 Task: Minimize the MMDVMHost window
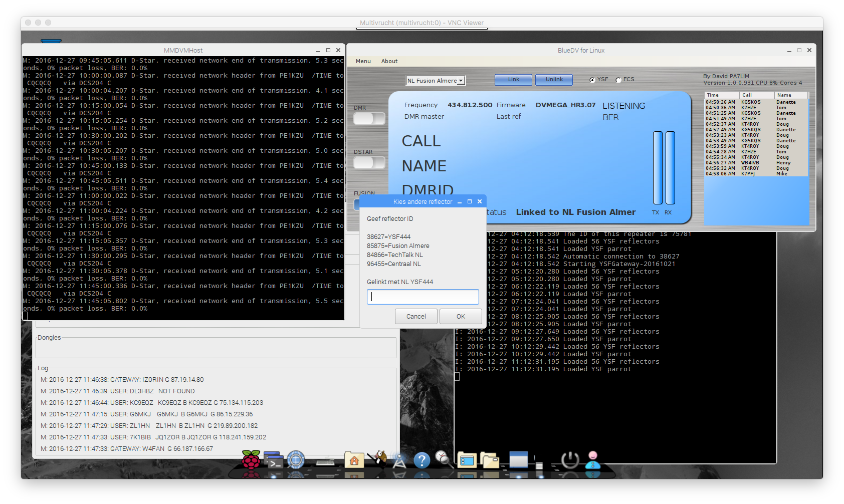click(x=318, y=51)
